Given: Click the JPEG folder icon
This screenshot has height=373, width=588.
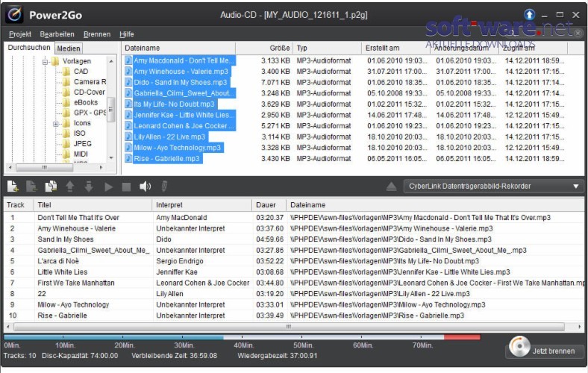Looking at the screenshot, I should [x=66, y=143].
